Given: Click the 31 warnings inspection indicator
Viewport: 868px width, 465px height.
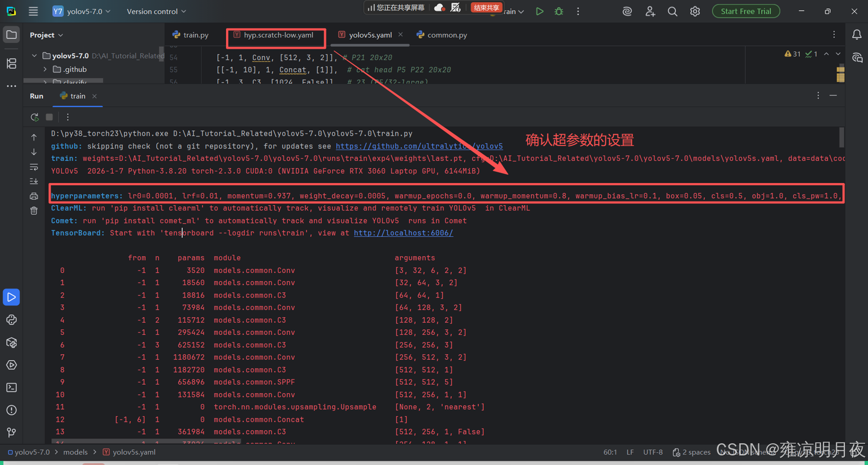Looking at the screenshot, I should pos(792,54).
